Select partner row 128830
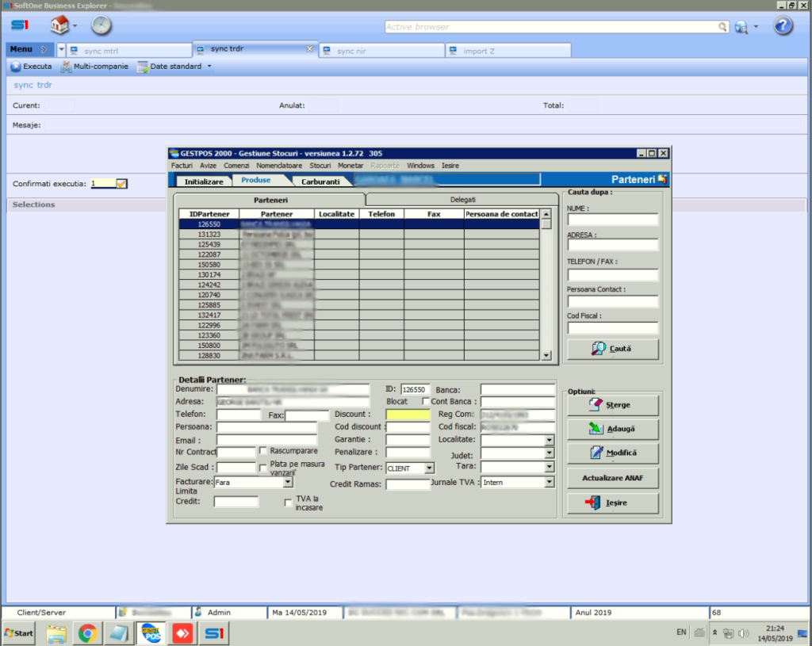 click(359, 356)
